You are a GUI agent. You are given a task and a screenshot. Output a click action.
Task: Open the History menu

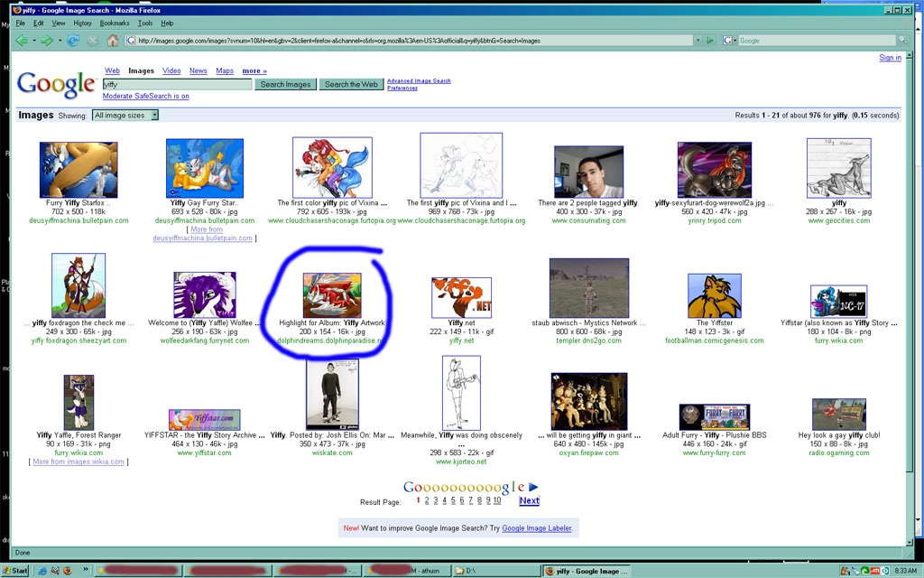tap(82, 23)
